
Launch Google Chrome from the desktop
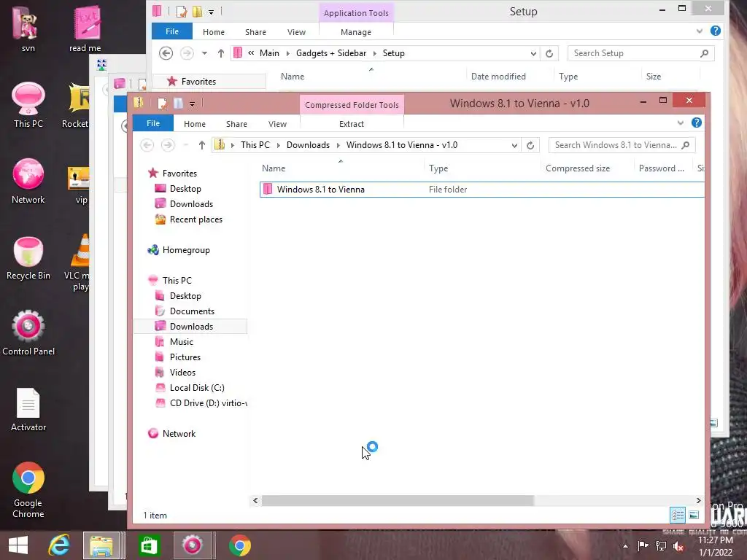click(x=28, y=489)
